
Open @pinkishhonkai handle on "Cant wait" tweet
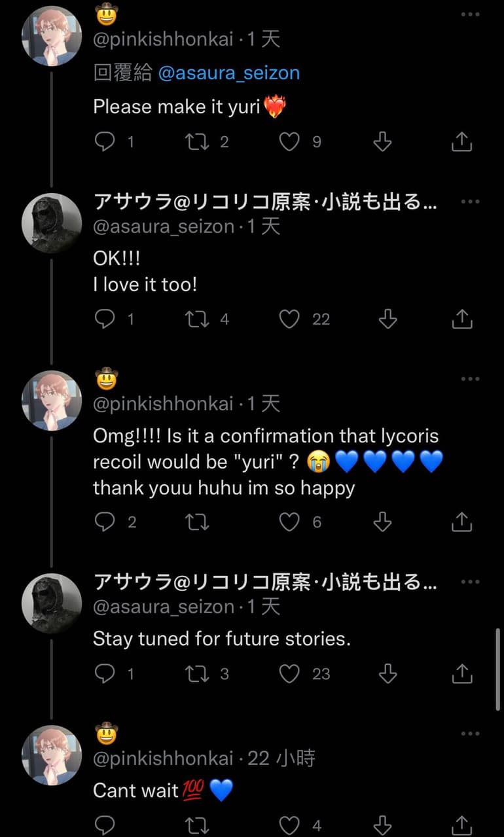[164, 758]
